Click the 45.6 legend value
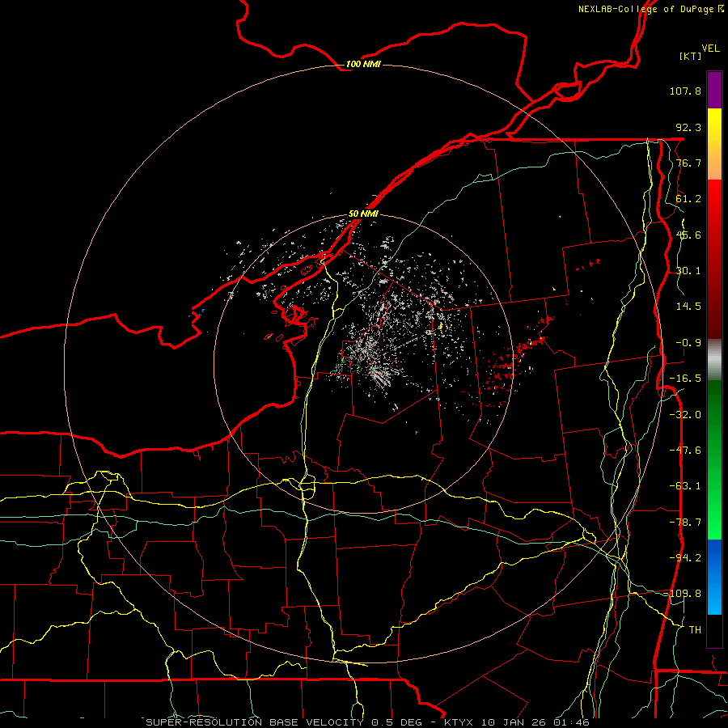The image size is (728, 728). click(x=688, y=235)
